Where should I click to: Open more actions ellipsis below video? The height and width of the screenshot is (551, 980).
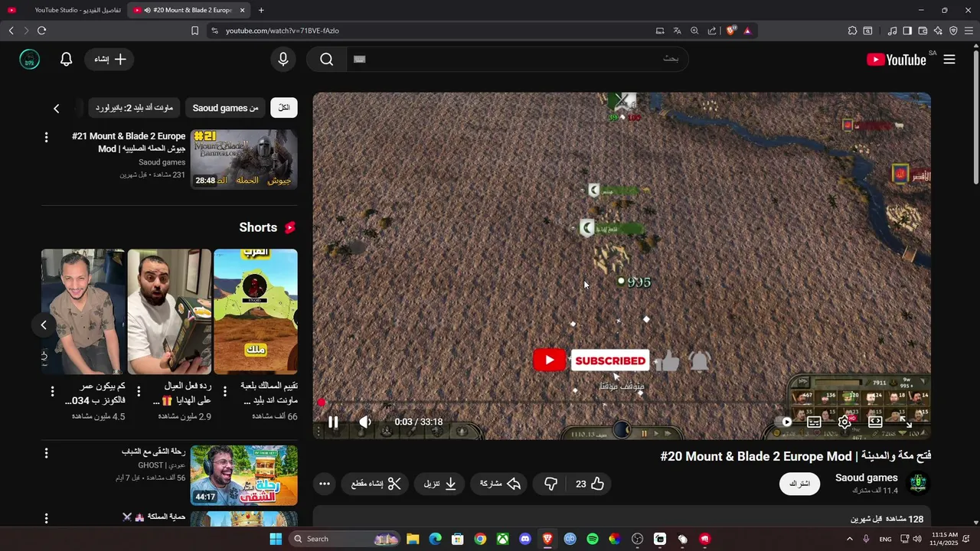pyautogui.click(x=325, y=484)
